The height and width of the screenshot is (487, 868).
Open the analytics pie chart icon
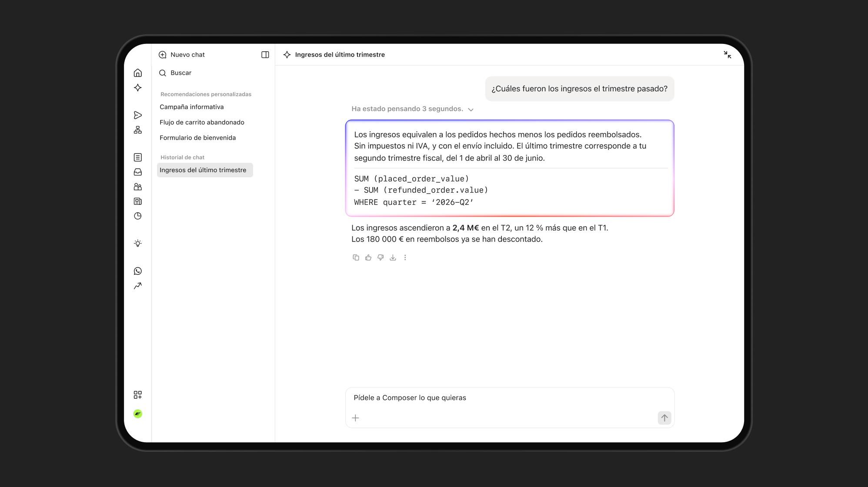pyautogui.click(x=138, y=216)
